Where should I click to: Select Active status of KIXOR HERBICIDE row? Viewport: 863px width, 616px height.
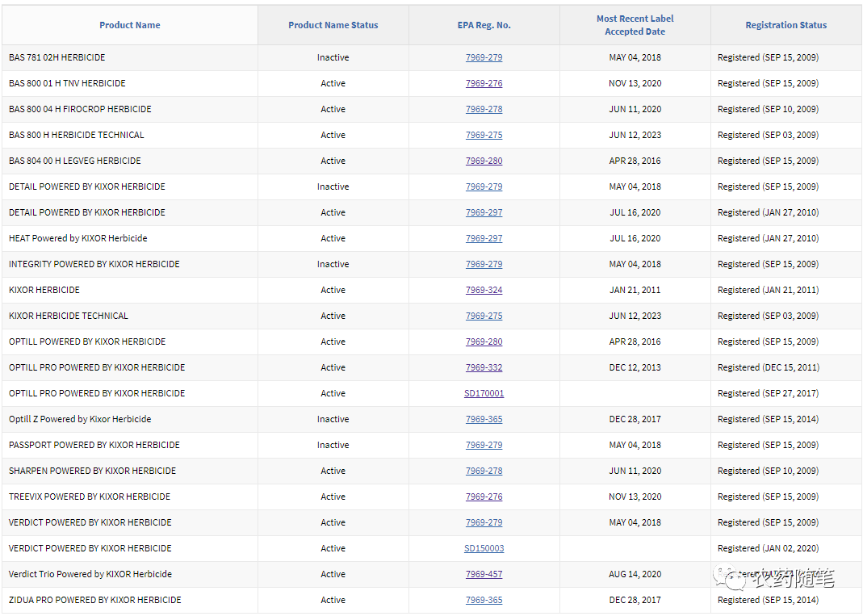click(x=333, y=290)
